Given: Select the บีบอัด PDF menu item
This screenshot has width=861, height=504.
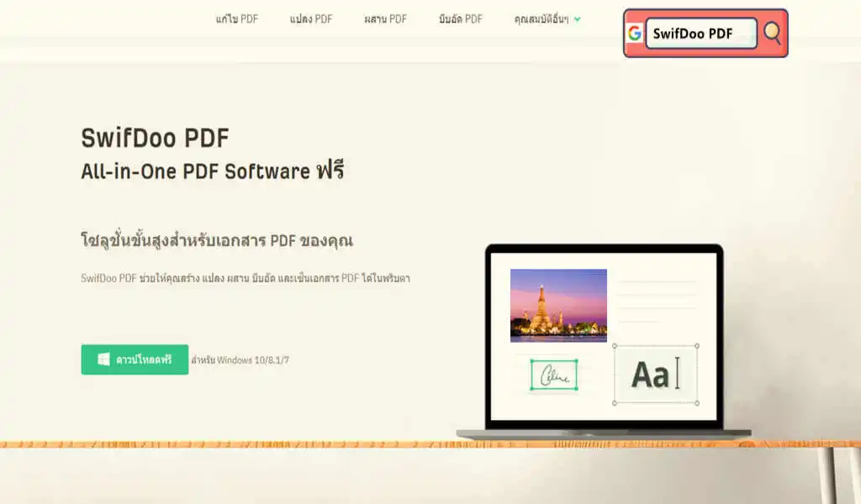Looking at the screenshot, I should tap(460, 19).
